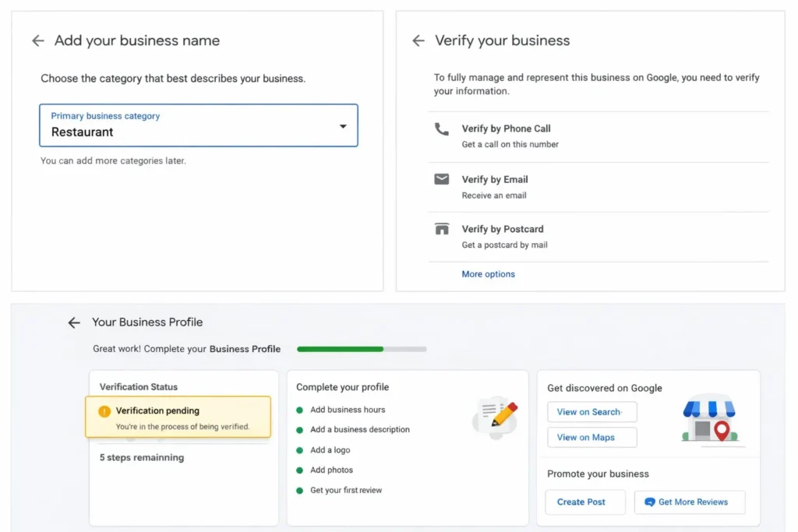Click 'Get a call on this number' text
798x532 pixels.
pos(510,144)
